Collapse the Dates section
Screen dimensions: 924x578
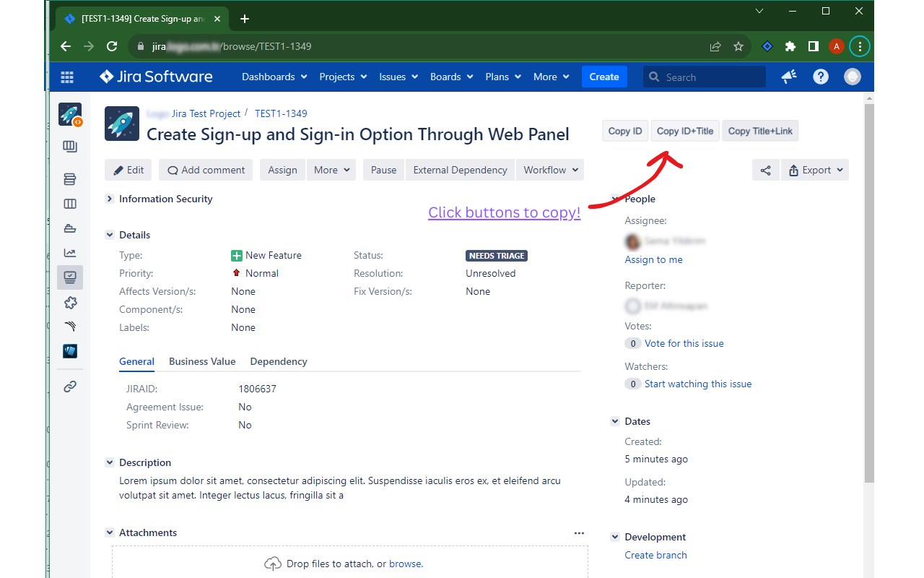[615, 421]
